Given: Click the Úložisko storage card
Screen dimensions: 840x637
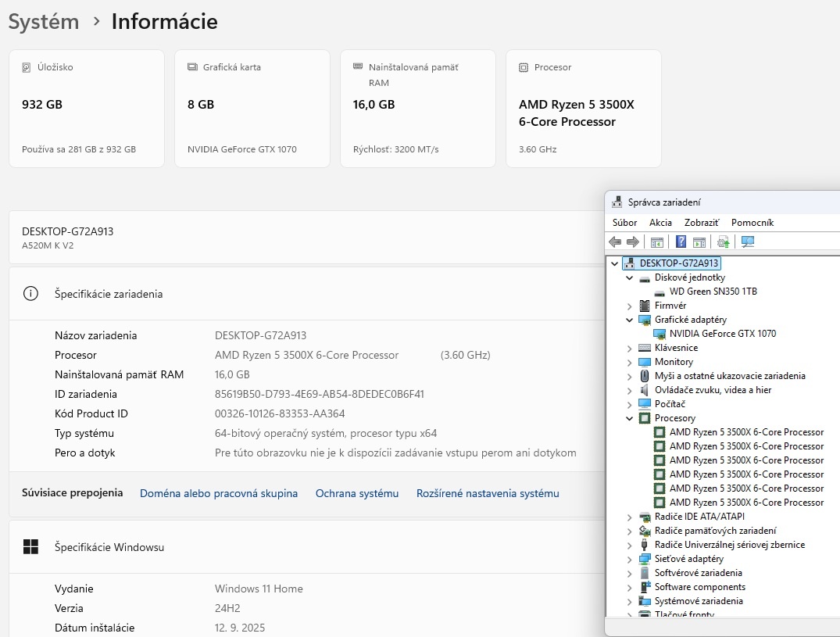Looking at the screenshot, I should 87,109.
